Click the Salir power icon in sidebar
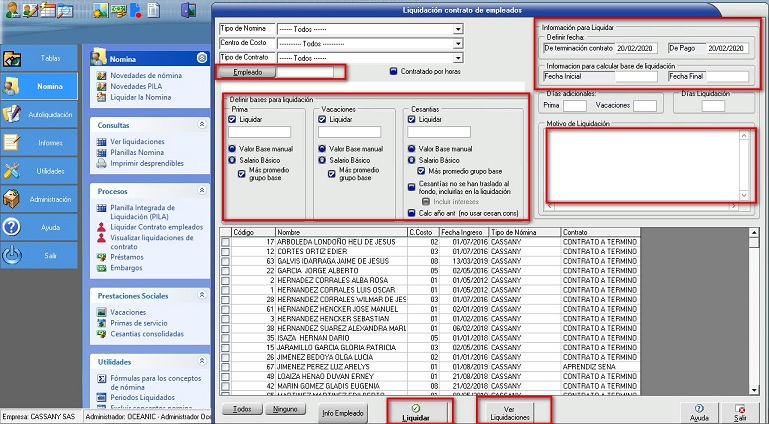Image resolution: width=769 pixels, height=424 pixels. (12, 256)
